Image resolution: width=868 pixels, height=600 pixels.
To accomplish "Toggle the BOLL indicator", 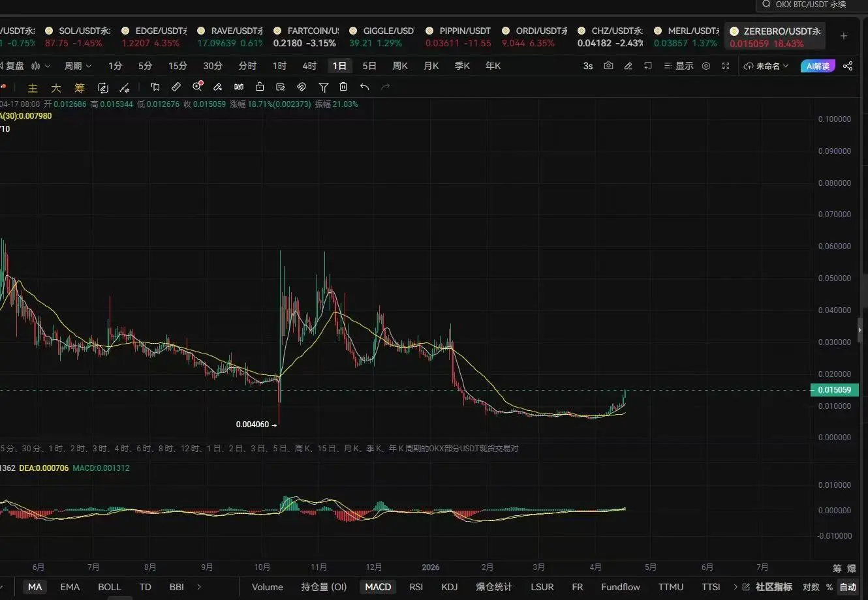I will click(x=110, y=587).
